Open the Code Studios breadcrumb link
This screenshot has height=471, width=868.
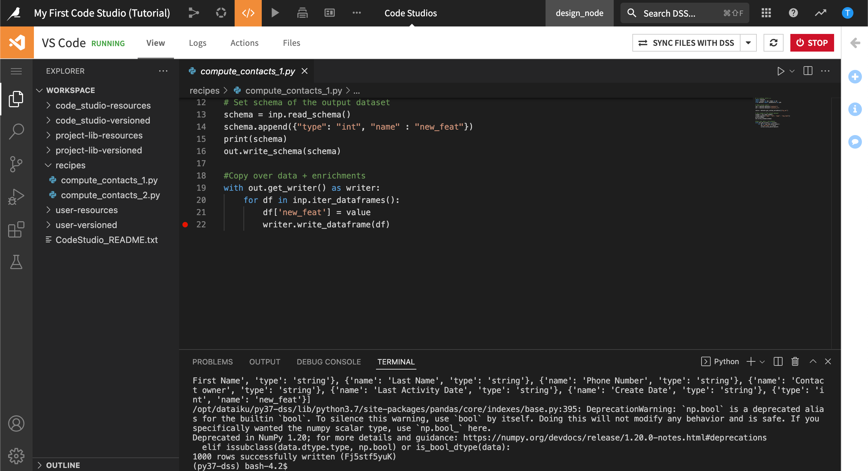(411, 13)
